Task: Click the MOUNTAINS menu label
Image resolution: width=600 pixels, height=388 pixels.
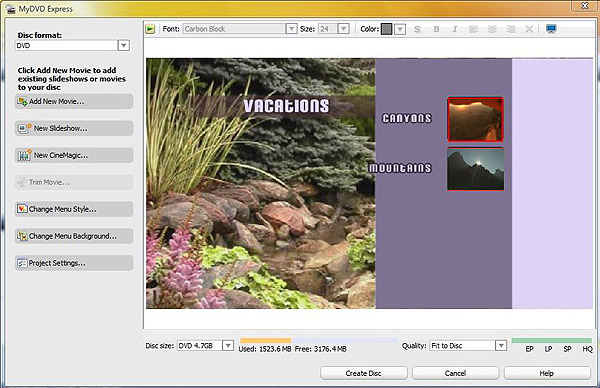Action: 400,168
